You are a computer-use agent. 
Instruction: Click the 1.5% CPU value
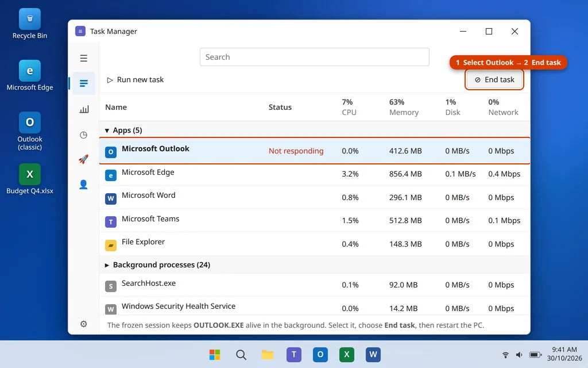pyautogui.click(x=350, y=221)
